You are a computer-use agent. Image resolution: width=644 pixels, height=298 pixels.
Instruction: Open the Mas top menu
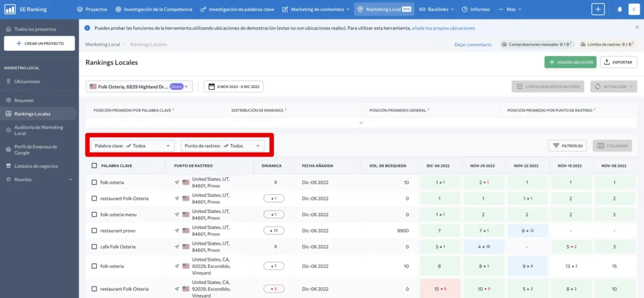pos(509,9)
